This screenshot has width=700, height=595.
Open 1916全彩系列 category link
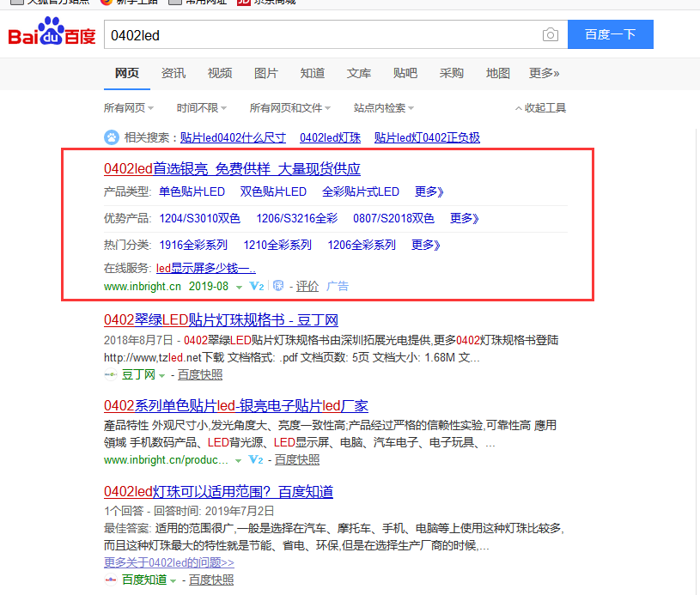(x=193, y=245)
